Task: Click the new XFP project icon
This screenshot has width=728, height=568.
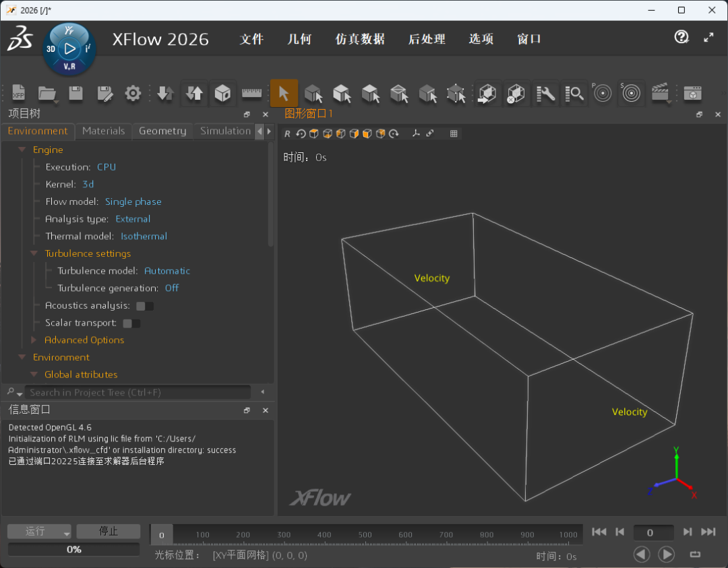Action: (x=18, y=94)
